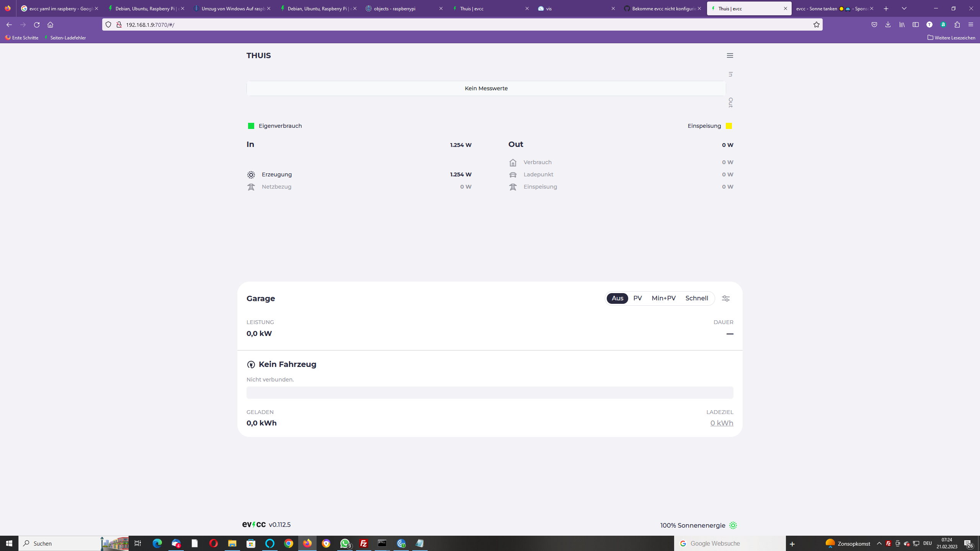
Task: Click the sun icon next to Erzeugung
Action: point(251,175)
